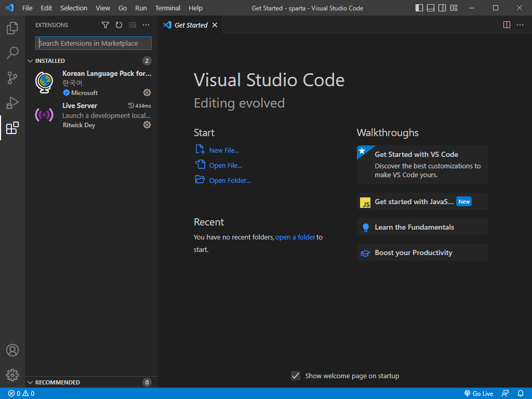Image resolution: width=532 pixels, height=399 pixels.
Task: Toggle Panel layout button
Action: [x=431, y=8]
